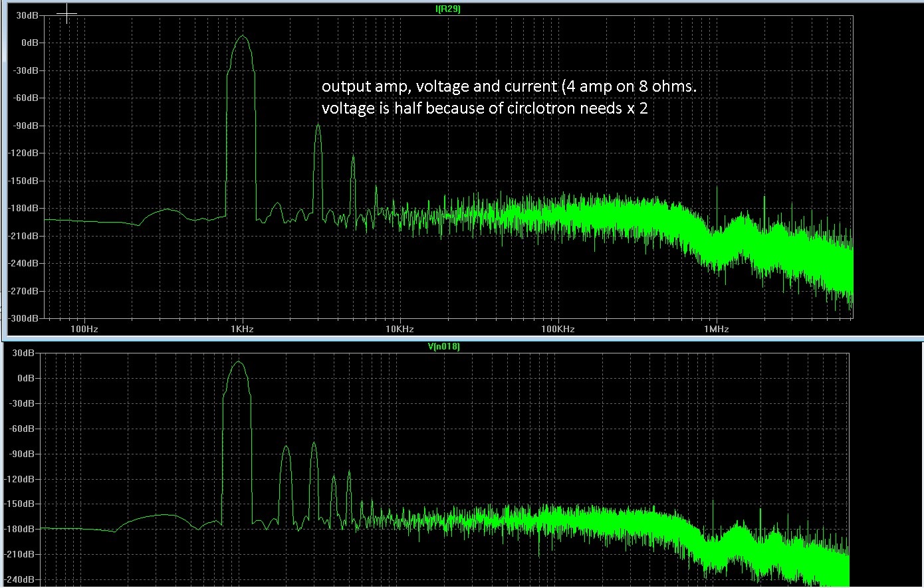The image size is (924, 588).
Task: Click the -120dB label in the I(R29) plot
Action: tap(23, 153)
